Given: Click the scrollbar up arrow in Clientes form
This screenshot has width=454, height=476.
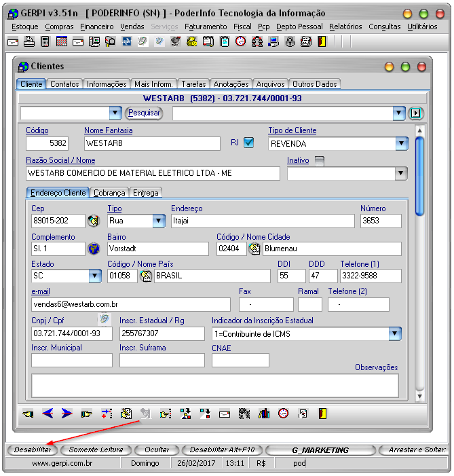Looking at the screenshot, I should tap(419, 130).
